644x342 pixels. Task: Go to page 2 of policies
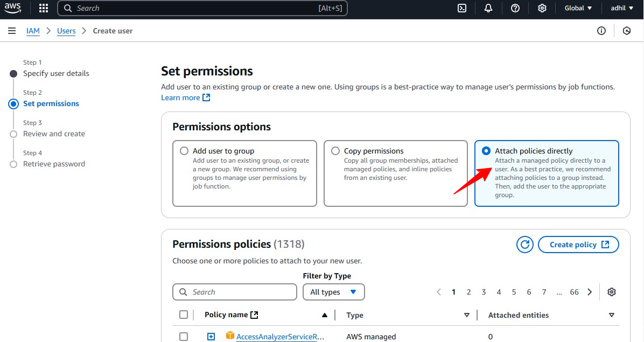(469, 292)
